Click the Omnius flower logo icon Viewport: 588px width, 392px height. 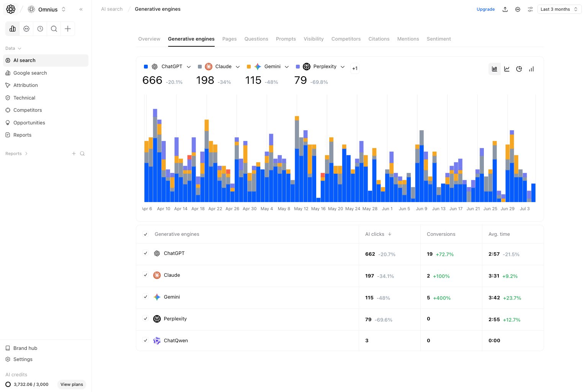click(x=11, y=9)
